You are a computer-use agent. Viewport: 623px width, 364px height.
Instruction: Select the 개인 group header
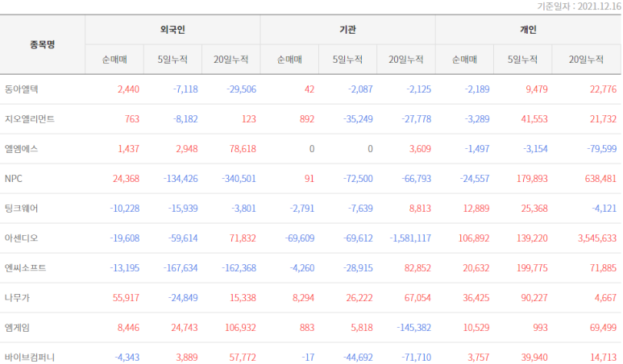coord(528,30)
